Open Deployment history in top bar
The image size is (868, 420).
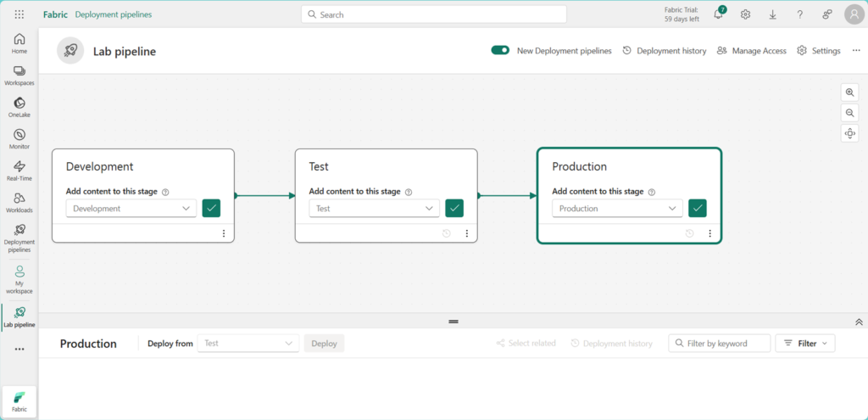pos(664,51)
